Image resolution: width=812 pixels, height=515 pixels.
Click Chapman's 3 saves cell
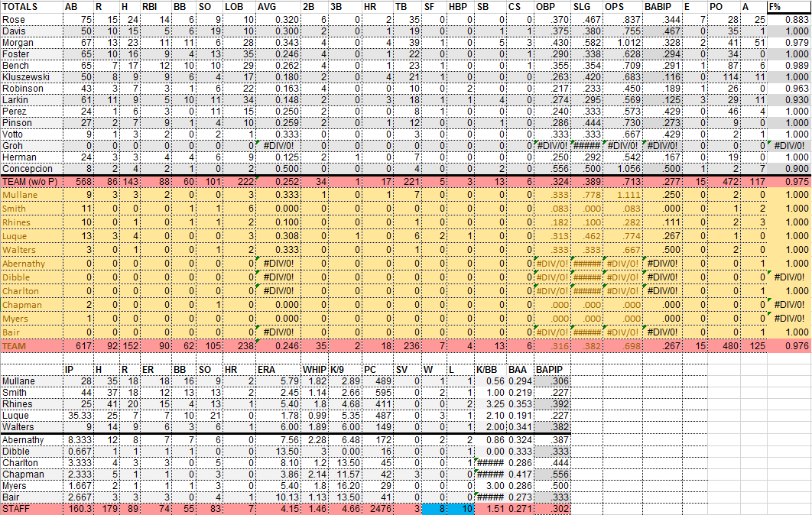click(x=407, y=474)
